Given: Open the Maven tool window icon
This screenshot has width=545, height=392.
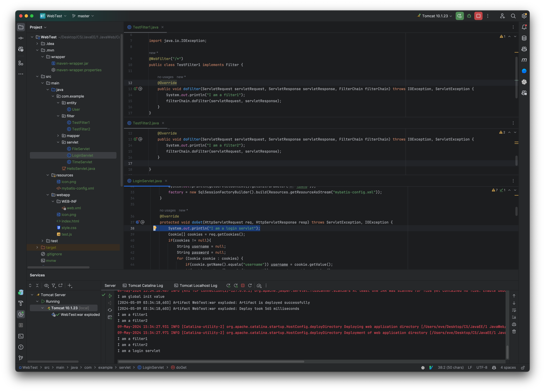Looking at the screenshot, I should click(x=524, y=60).
